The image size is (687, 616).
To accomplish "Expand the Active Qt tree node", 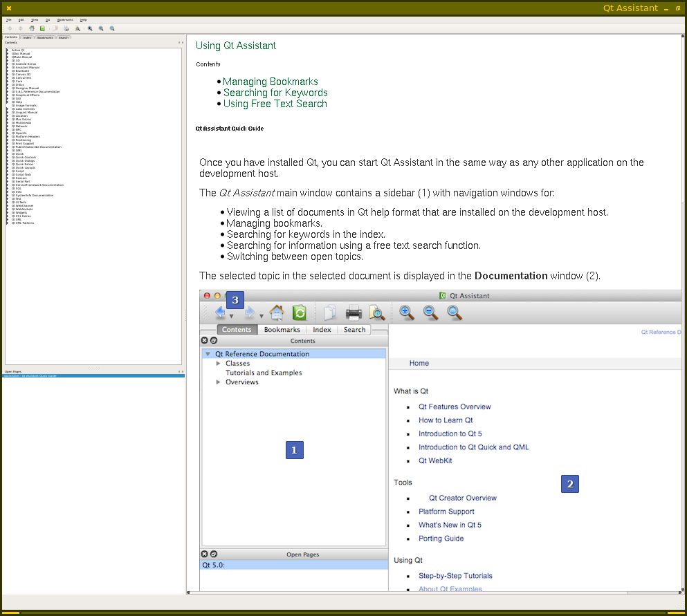I will click(x=8, y=50).
